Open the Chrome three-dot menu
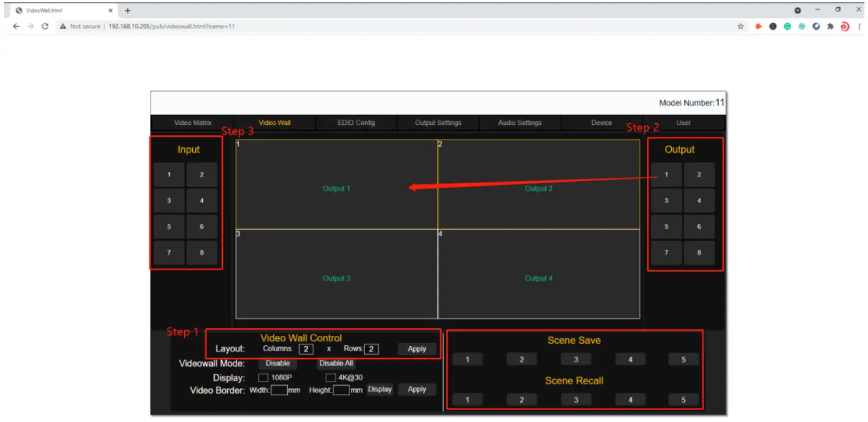The height and width of the screenshot is (422, 868). (x=860, y=26)
